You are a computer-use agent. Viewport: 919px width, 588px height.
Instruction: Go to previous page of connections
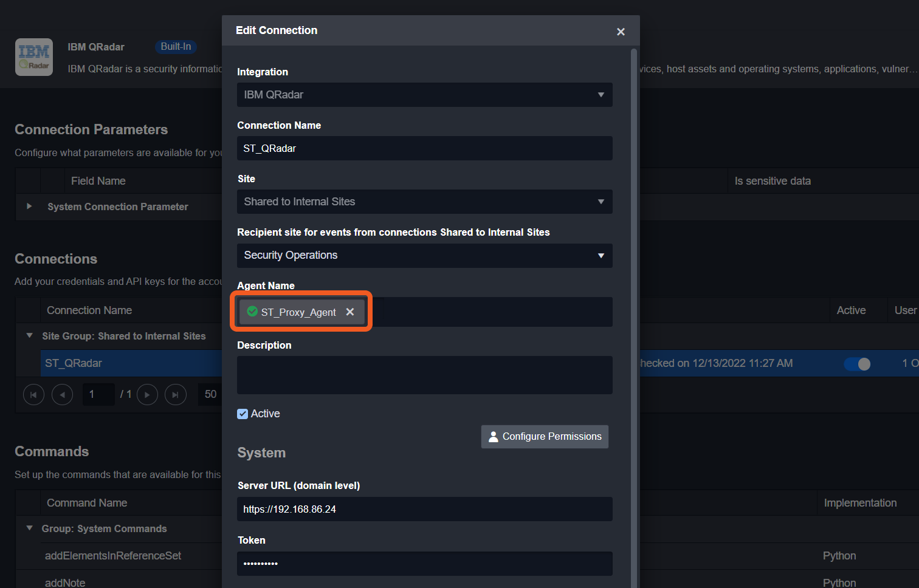[62, 395]
